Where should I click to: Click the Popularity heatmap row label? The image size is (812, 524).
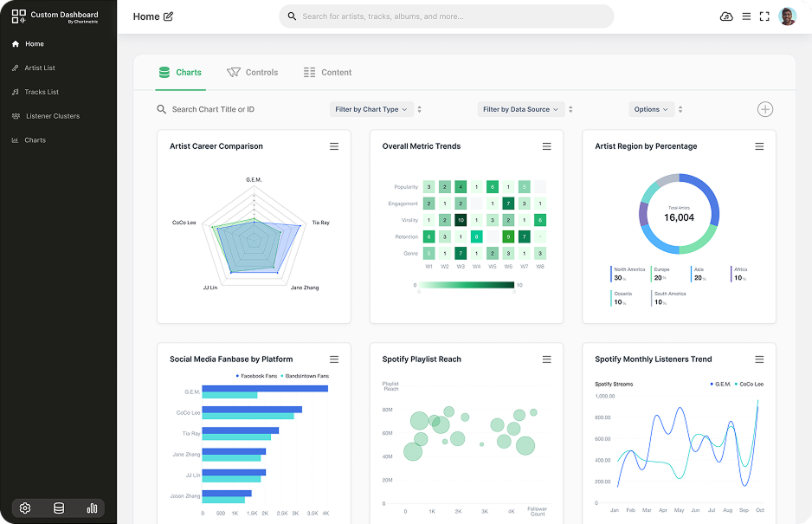tap(405, 187)
